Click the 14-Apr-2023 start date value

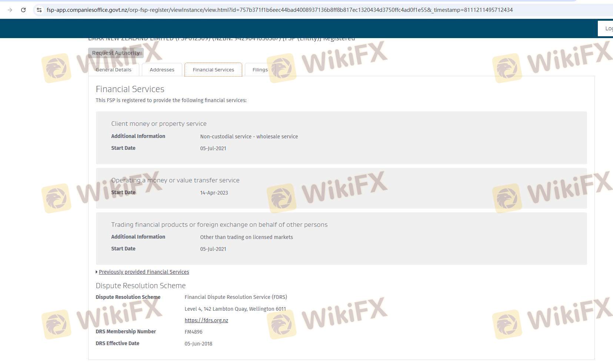coord(214,193)
